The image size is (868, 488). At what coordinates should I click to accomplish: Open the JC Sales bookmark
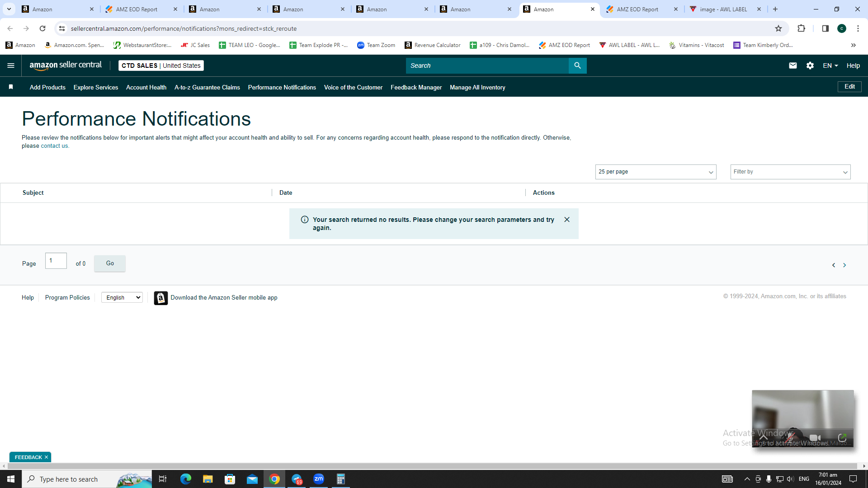(195, 45)
